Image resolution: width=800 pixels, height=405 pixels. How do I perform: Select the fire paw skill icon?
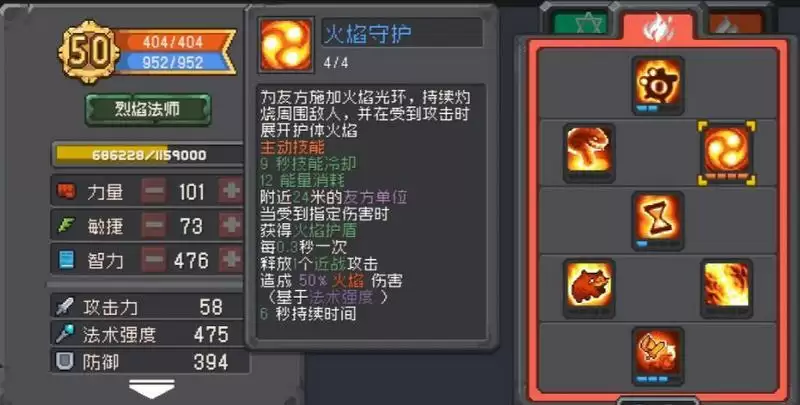pos(658,85)
